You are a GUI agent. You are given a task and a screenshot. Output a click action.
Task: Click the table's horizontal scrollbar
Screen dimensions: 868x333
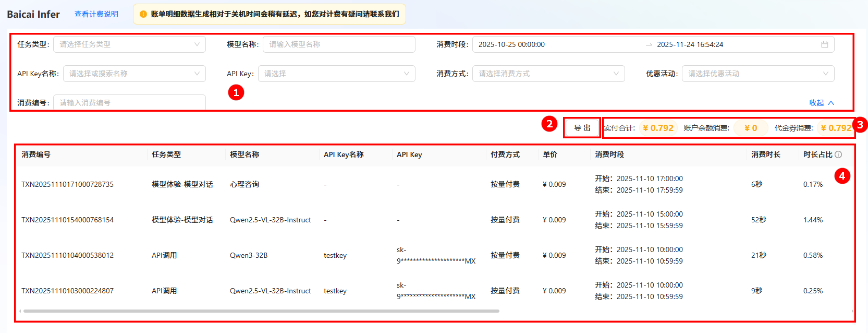(261, 311)
